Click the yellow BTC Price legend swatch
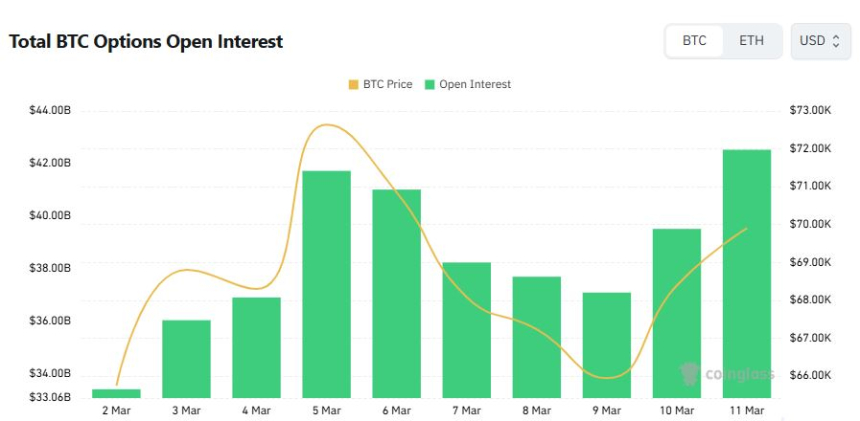Viewport: 860px width, 421px height. pos(352,85)
